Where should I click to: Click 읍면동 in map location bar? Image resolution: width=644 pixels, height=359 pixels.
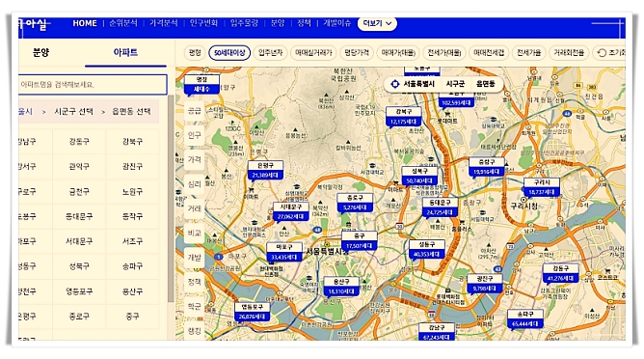[x=486, y=84]
